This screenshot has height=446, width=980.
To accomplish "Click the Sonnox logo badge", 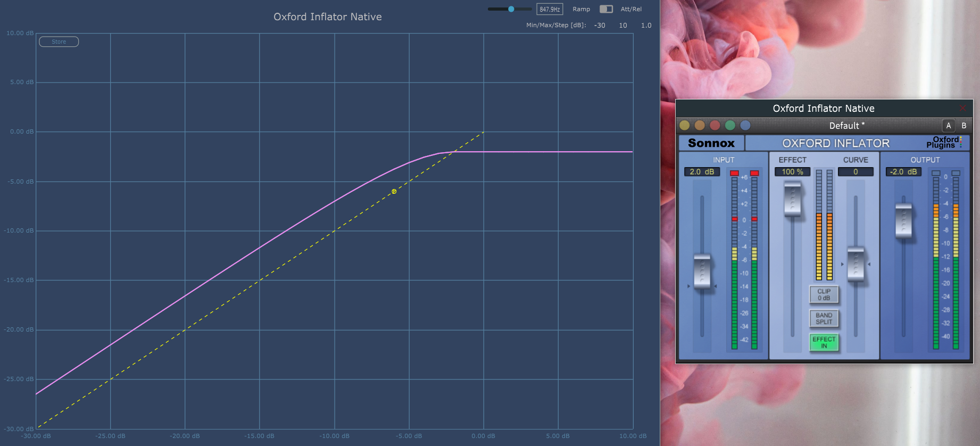I will 711,143.
